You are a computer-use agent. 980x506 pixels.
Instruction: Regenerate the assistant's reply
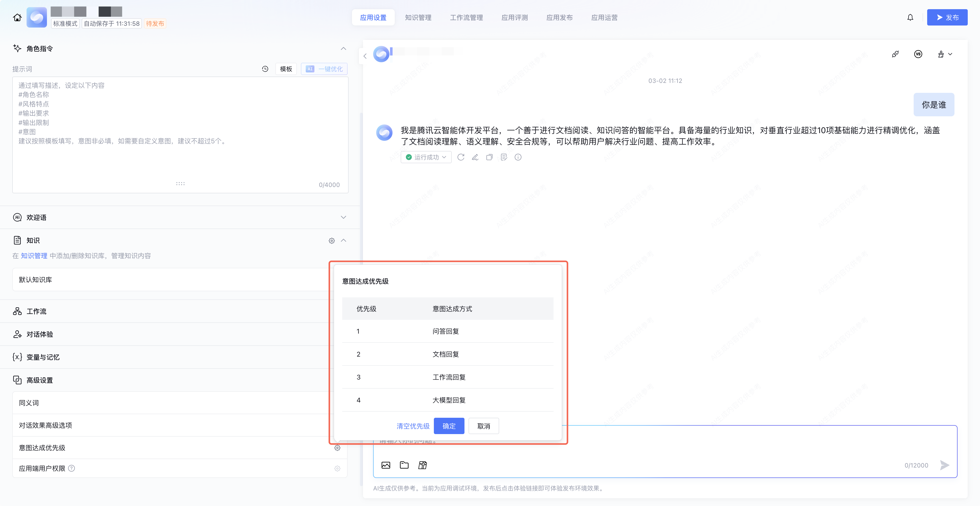461,157
